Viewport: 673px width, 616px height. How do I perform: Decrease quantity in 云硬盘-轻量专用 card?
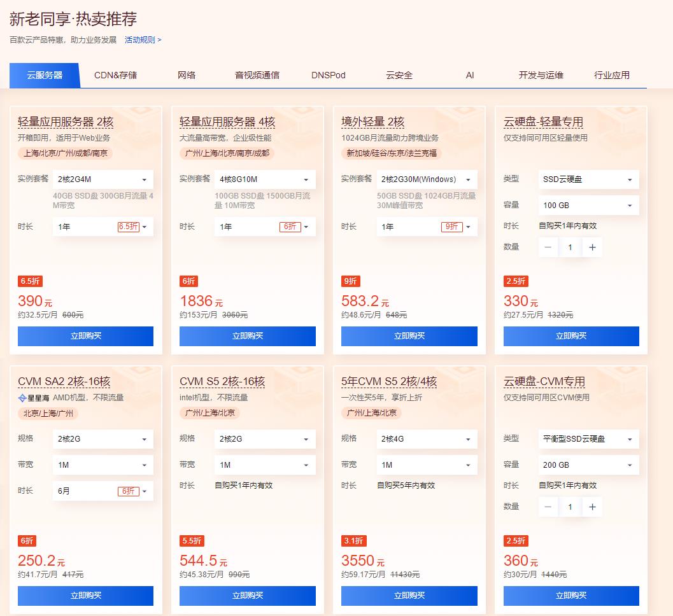coord(548,247)
